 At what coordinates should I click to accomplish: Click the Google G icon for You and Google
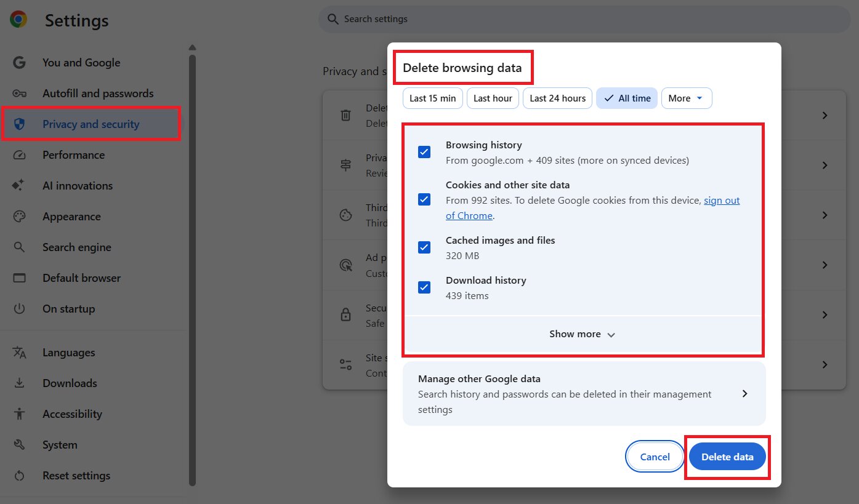click(x=19, y=63)
